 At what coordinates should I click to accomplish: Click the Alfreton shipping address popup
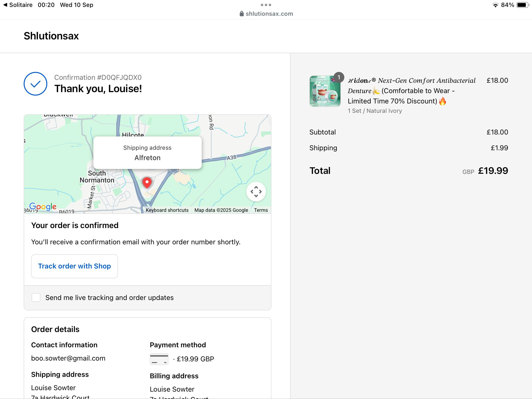click(147, 153)
